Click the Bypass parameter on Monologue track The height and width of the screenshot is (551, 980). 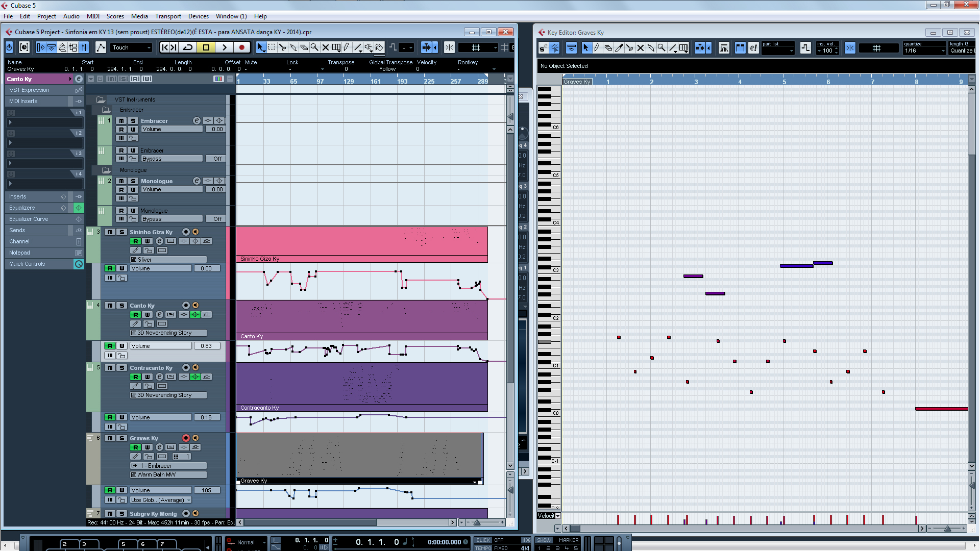pos(171,219)
